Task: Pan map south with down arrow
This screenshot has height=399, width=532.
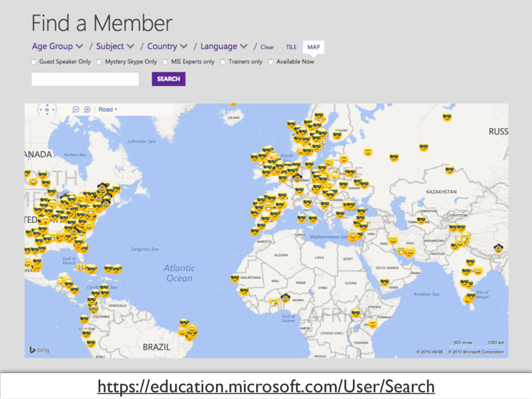Action: [x=47, y=114]
